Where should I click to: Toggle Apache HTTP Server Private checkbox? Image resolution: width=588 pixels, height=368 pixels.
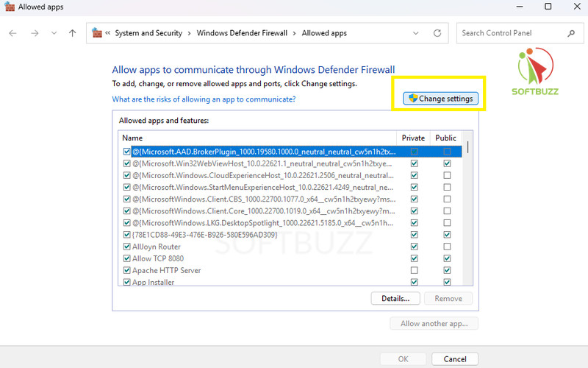pos(415,270)
